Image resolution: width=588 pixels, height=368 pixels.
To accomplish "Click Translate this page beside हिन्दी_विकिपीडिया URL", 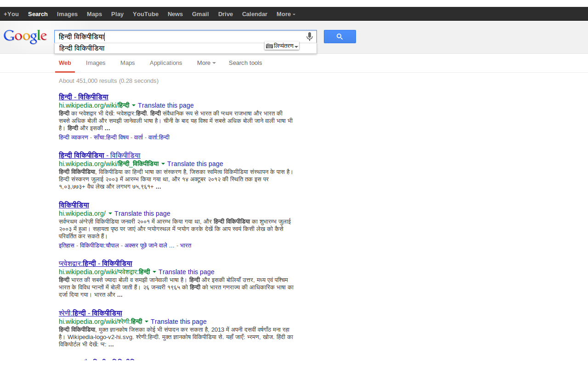I will (195, 164).
